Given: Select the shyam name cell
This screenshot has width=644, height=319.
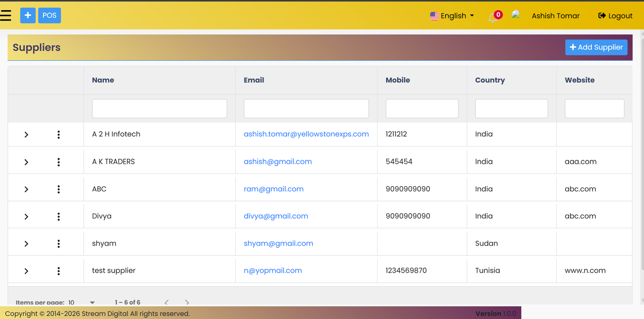Looking at the screenshot, I should (159, 243).
